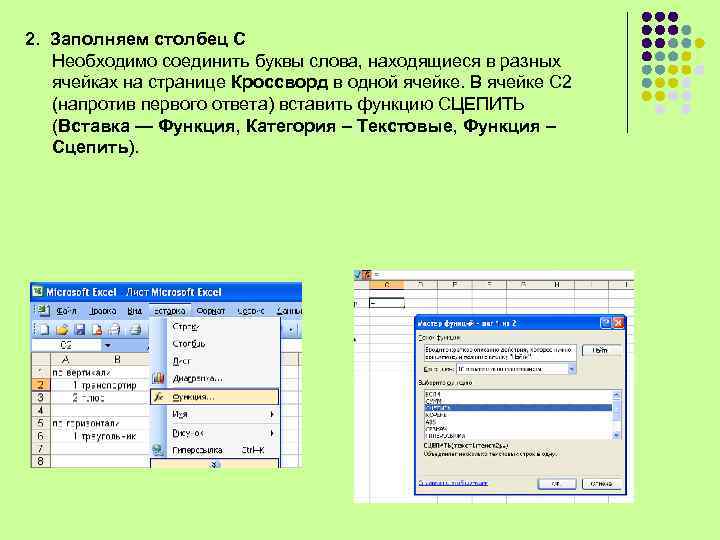
Task: Click the active cell containing equals sign
Action: click(387, 303)
